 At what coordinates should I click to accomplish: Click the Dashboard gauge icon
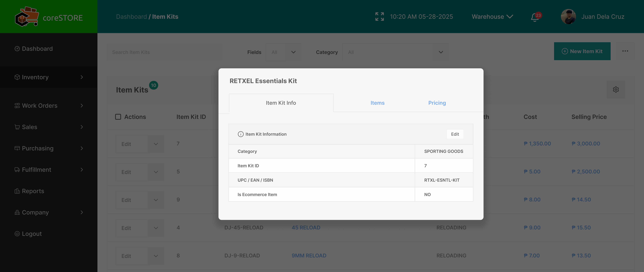[17, 49]
